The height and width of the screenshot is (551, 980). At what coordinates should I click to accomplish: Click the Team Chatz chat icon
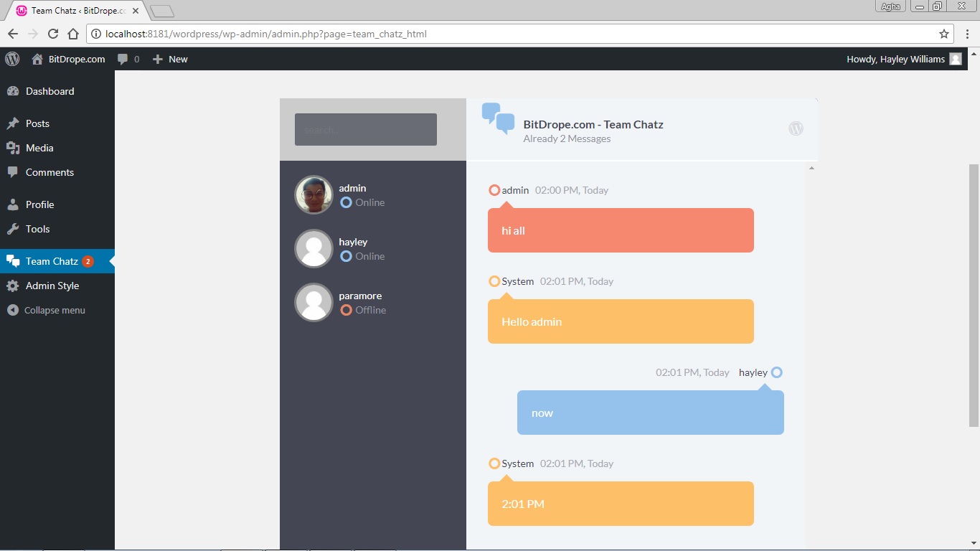point(13,261)
